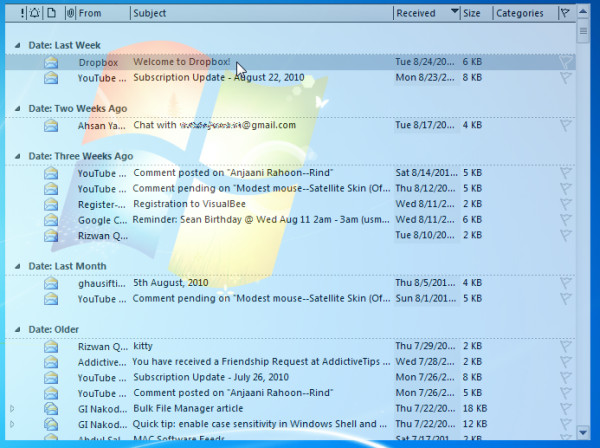Flag the Registration to VisualBee message

click(x=566, y=204)
